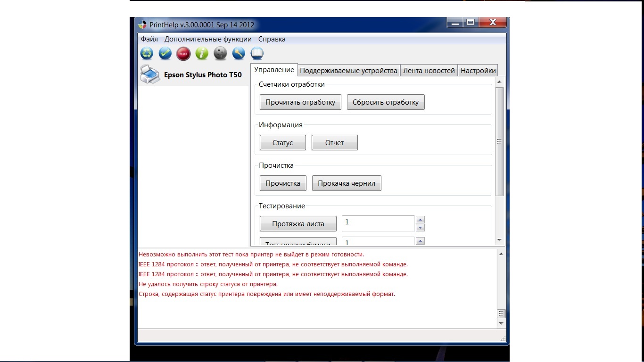Click the Прочистка button
Viewport: 644px width, 362px height.
pos(283,183)
